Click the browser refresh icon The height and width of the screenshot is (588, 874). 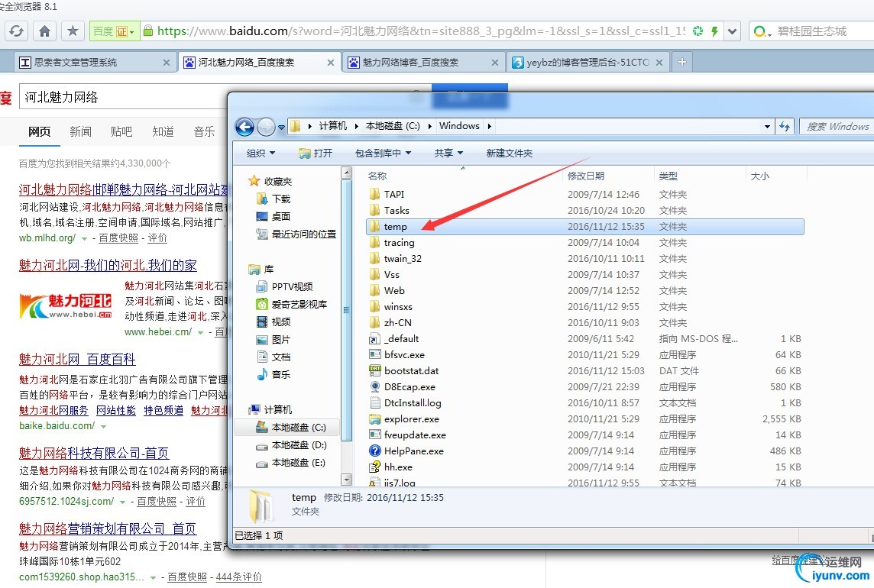pyautogui.click(x=17, y=31)
